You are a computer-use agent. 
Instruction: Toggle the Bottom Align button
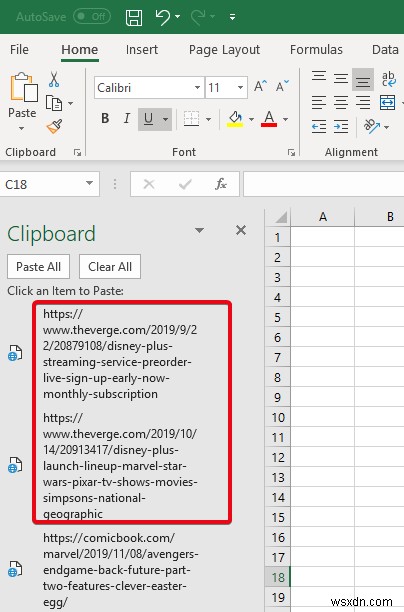click(x=363, y=80)
